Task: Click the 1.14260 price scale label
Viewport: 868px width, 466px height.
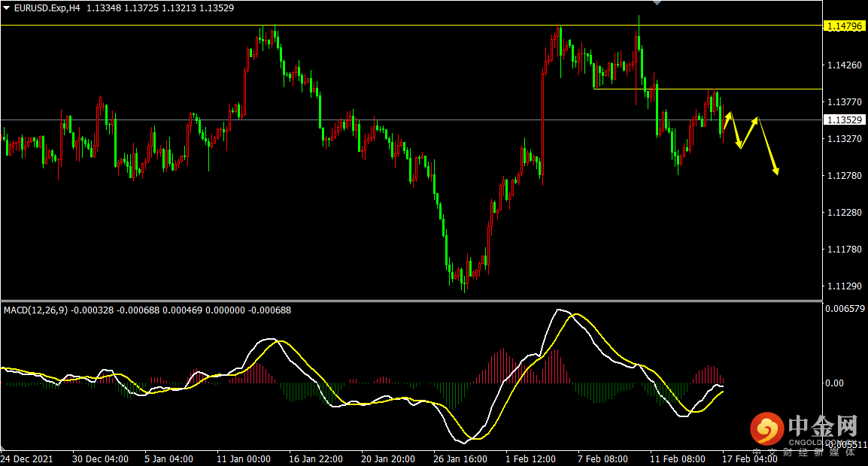Action: (x=844, y=65)
